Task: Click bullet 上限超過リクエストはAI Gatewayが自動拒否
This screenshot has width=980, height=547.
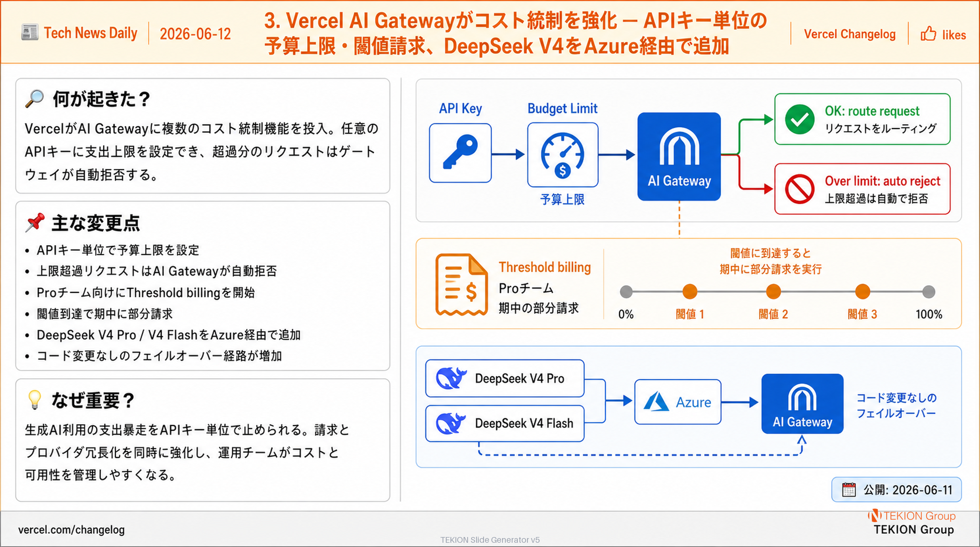Action: pos(157,271)
